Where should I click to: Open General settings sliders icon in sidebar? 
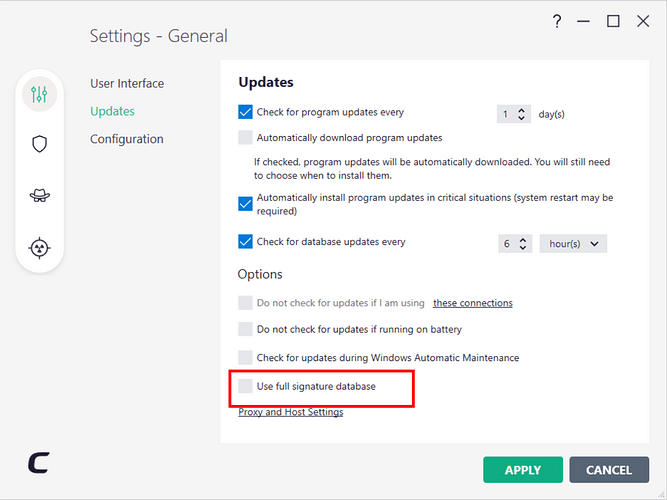(x=40, y=95)
